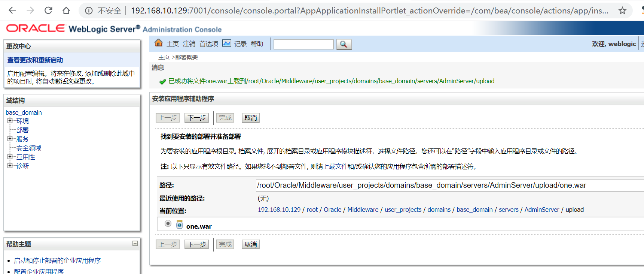Reload the page with the refresh icon
This screenshot has height=274, width=644.
click(x=48, y=10)
